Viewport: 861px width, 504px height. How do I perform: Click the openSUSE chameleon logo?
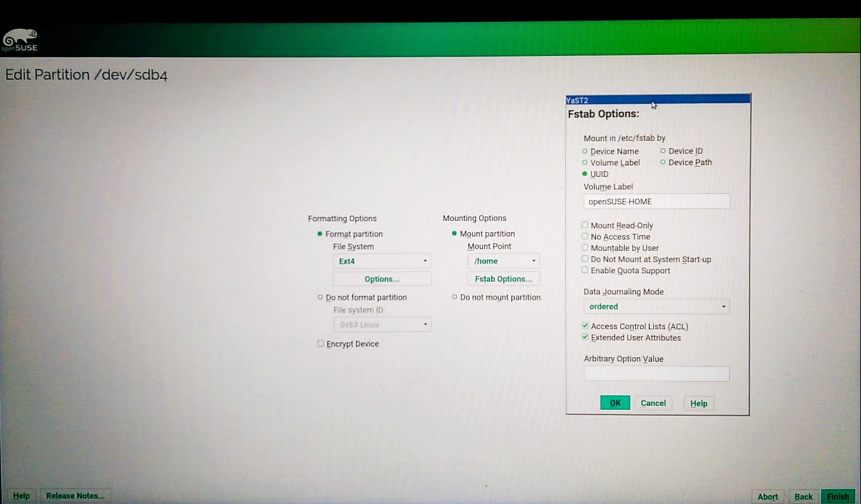(x=20, y=41)
